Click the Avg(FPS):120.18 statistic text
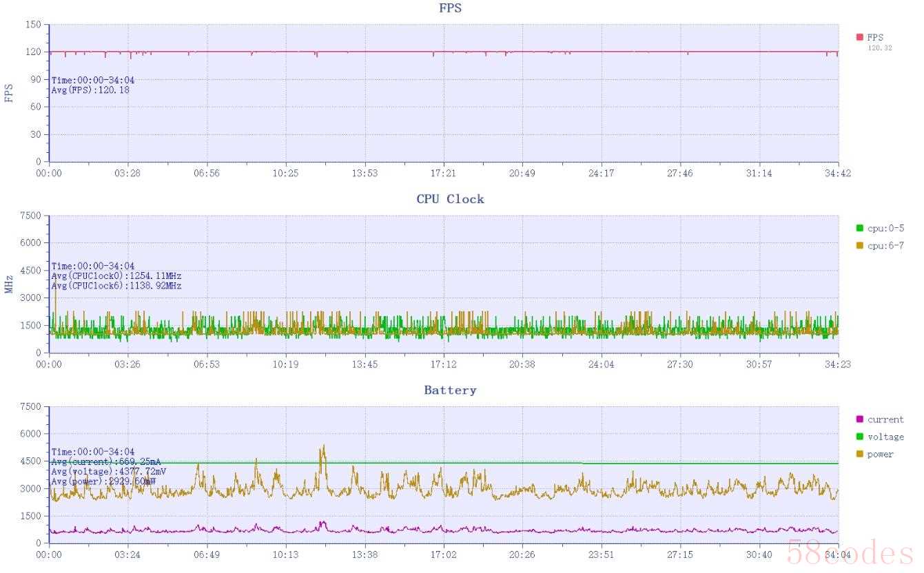 tap(90, 90)
